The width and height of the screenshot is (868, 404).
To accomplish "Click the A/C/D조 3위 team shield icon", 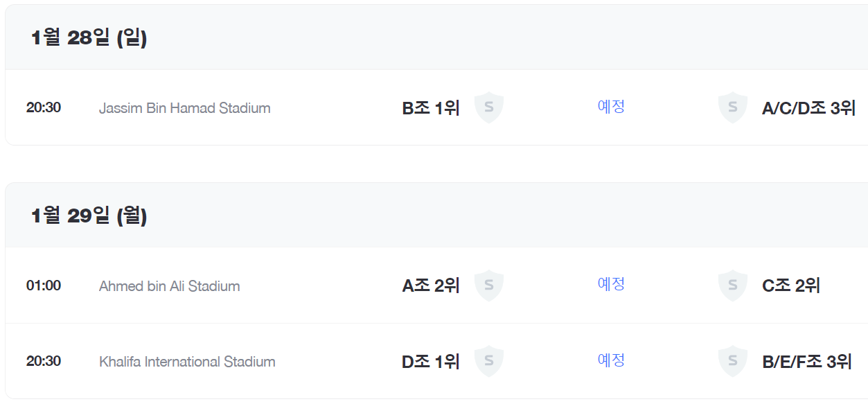I will (x=732, y=107).
